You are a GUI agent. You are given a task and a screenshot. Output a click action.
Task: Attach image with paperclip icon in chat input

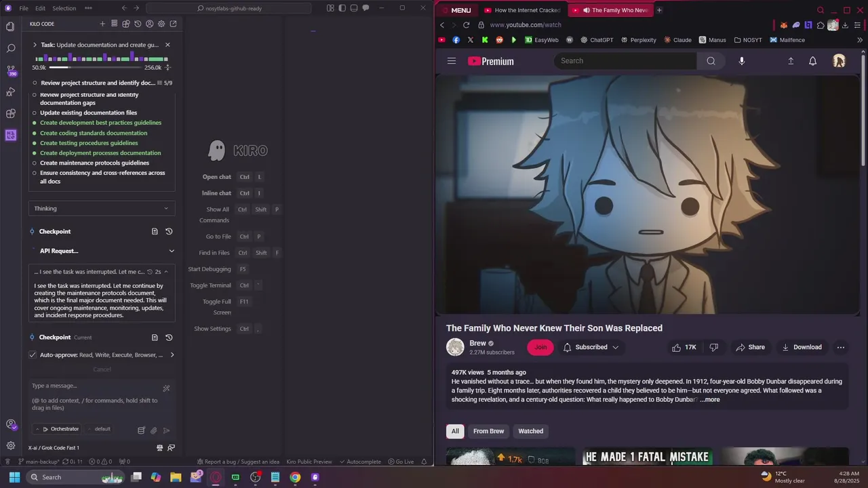click(154, 430)
